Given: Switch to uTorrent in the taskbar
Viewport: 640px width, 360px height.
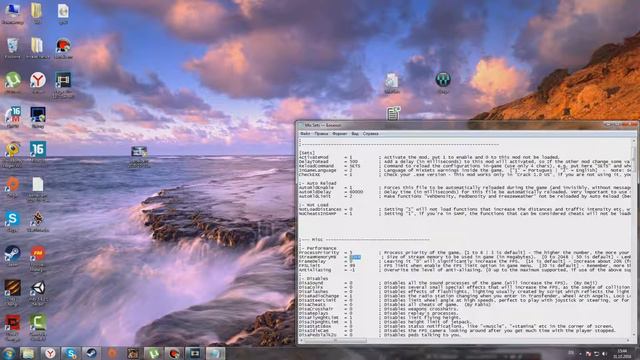Looking at the screenshot, I should click(x=153, y=353).
